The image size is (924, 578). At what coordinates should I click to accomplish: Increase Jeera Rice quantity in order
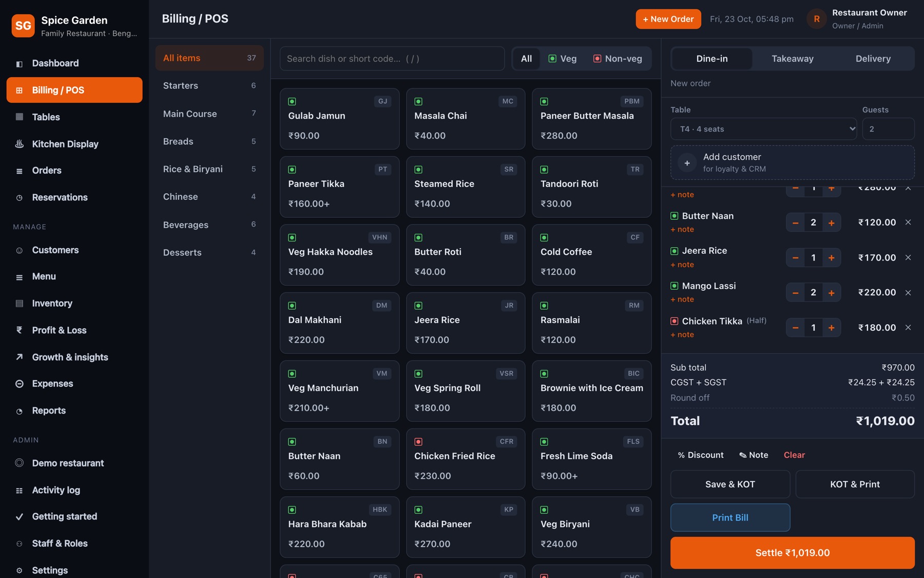pyautogui.click(x=831, y=258)
